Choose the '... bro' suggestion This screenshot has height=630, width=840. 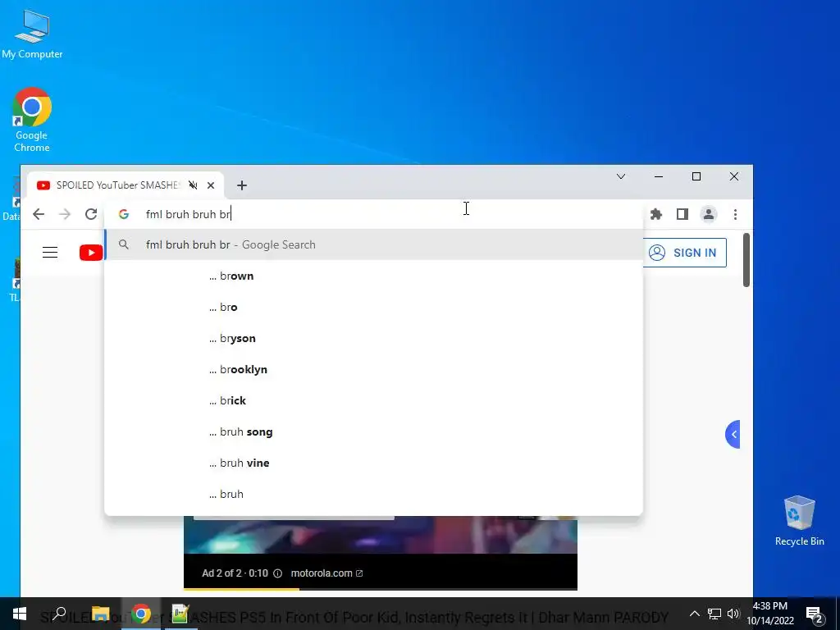pyautogui.click(x=373, y=307)
